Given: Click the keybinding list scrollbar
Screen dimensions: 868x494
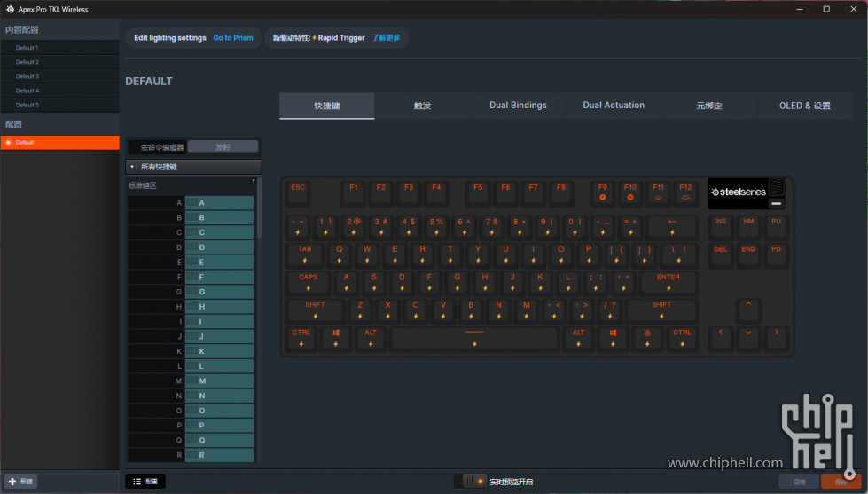Looking at the screenshot, I should (260, 208).
